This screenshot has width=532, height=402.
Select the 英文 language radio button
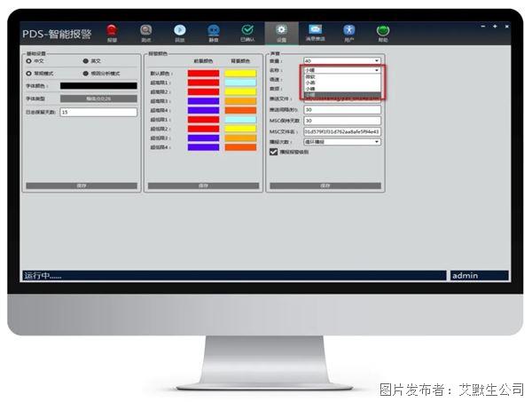86,61
